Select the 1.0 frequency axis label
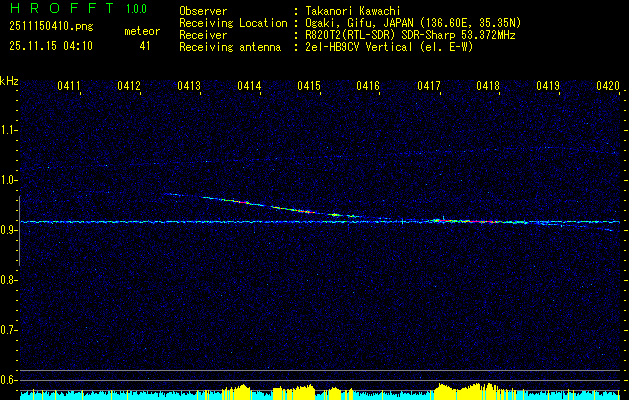This screenshot has width=629, height=400. pyautogui.click(x=9, y=180)
